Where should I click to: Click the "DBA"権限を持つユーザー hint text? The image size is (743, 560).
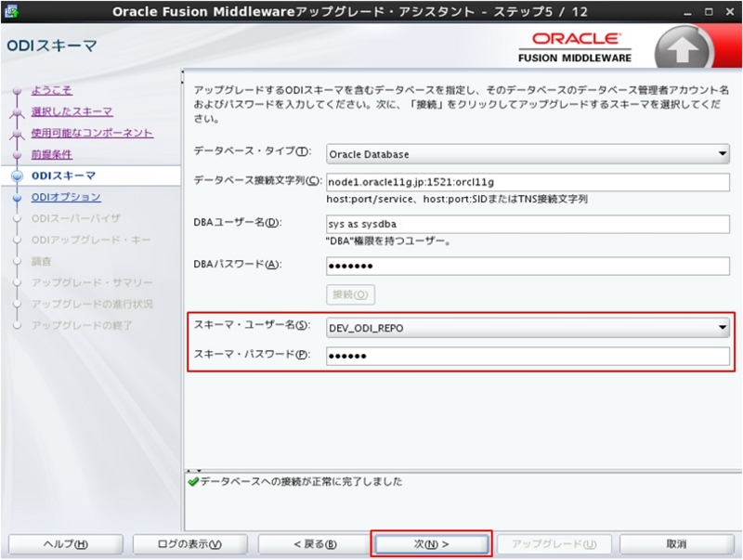click(388, 241)
